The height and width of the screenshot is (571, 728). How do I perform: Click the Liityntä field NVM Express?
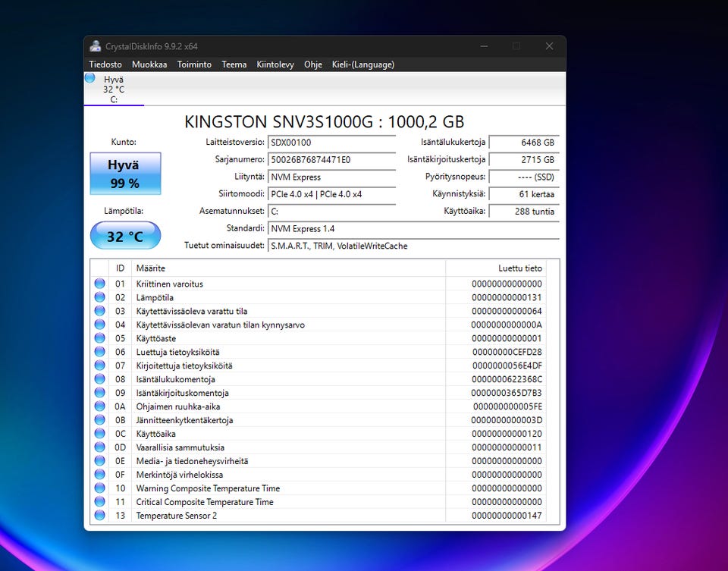(331, 177)
